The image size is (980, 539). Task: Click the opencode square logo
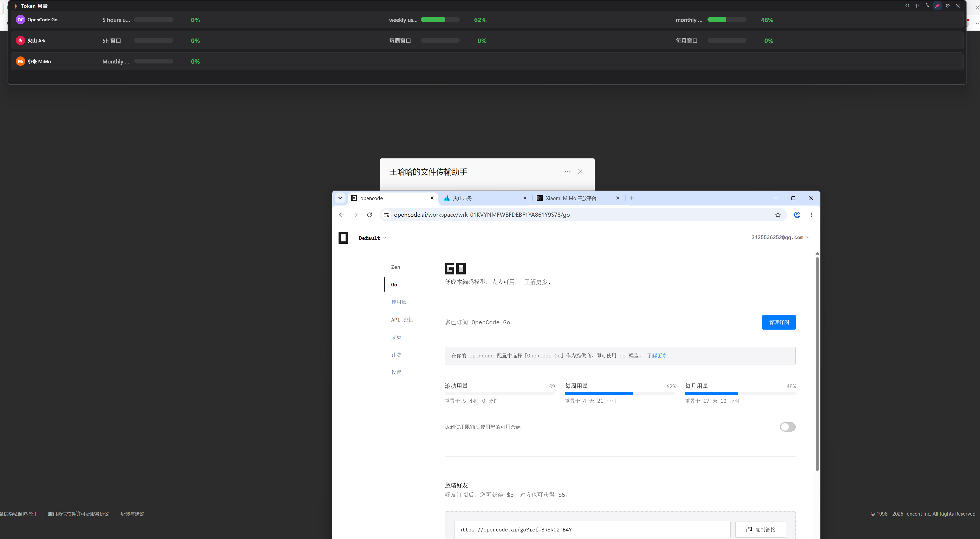[x=343, y=238]
